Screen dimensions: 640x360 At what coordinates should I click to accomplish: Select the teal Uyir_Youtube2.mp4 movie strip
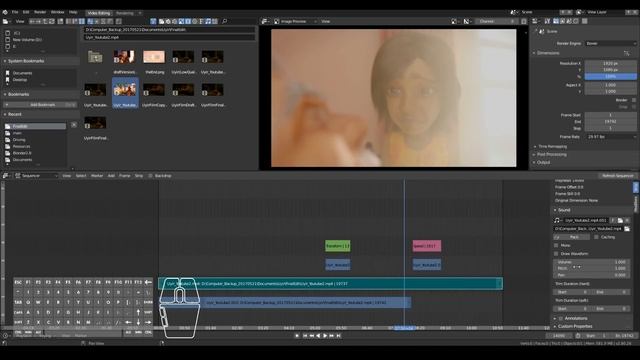tap(331, 284)
